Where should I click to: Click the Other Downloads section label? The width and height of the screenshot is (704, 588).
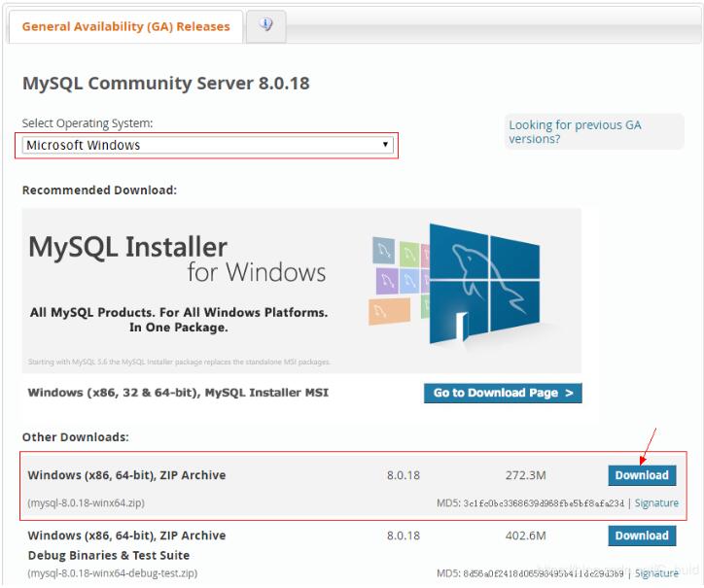(x=76, y=437)
